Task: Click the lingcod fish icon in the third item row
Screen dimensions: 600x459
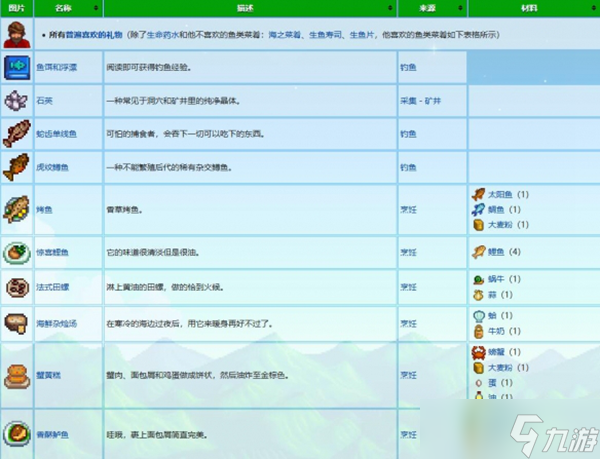Action: click(x=16, y=133)
